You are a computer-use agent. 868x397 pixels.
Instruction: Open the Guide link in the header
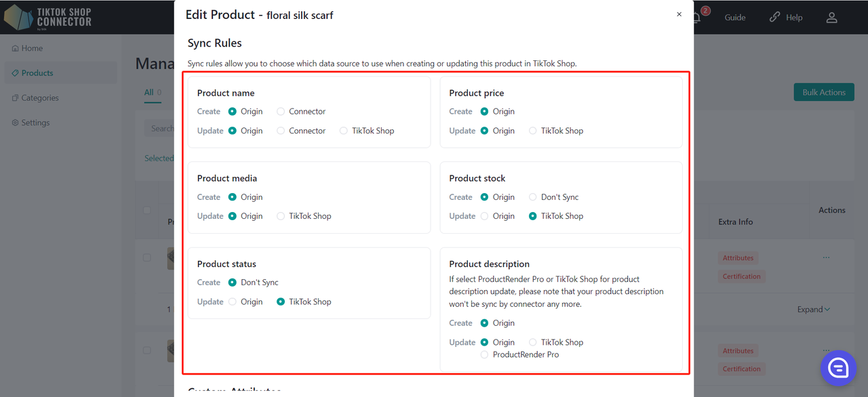tap(735, 18)
